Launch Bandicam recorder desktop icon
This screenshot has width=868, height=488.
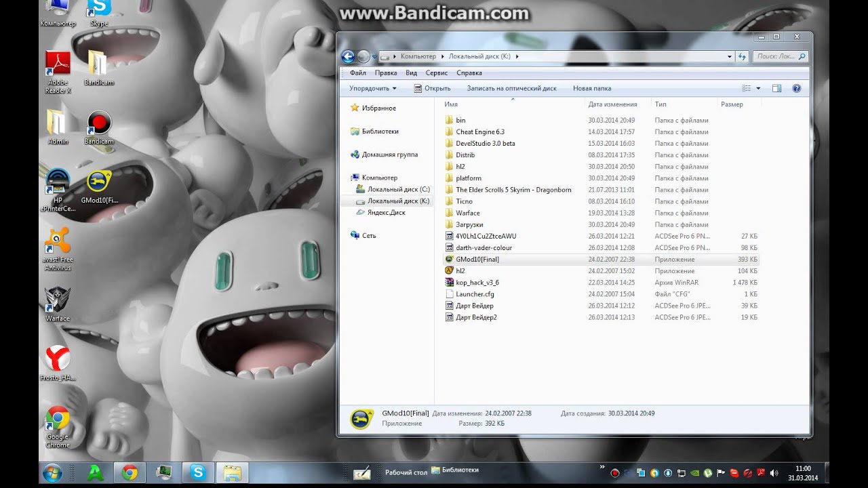tap(99, 128)
